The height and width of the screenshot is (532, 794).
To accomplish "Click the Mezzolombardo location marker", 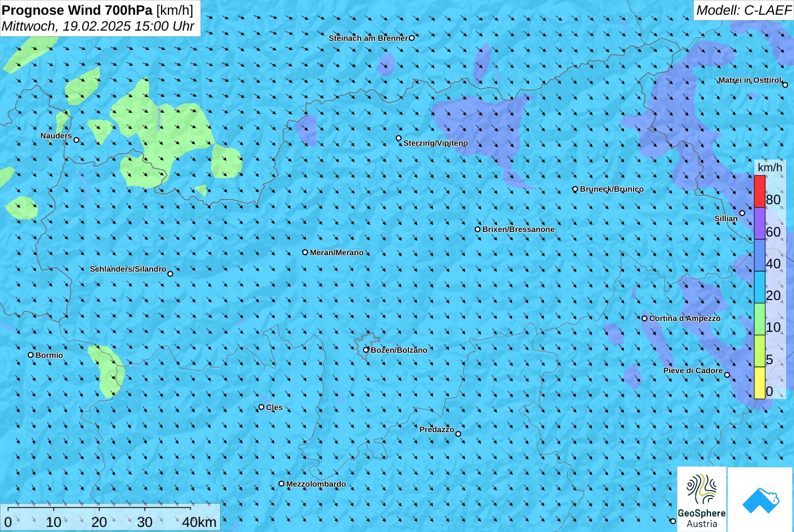I will tap(281, 484).
